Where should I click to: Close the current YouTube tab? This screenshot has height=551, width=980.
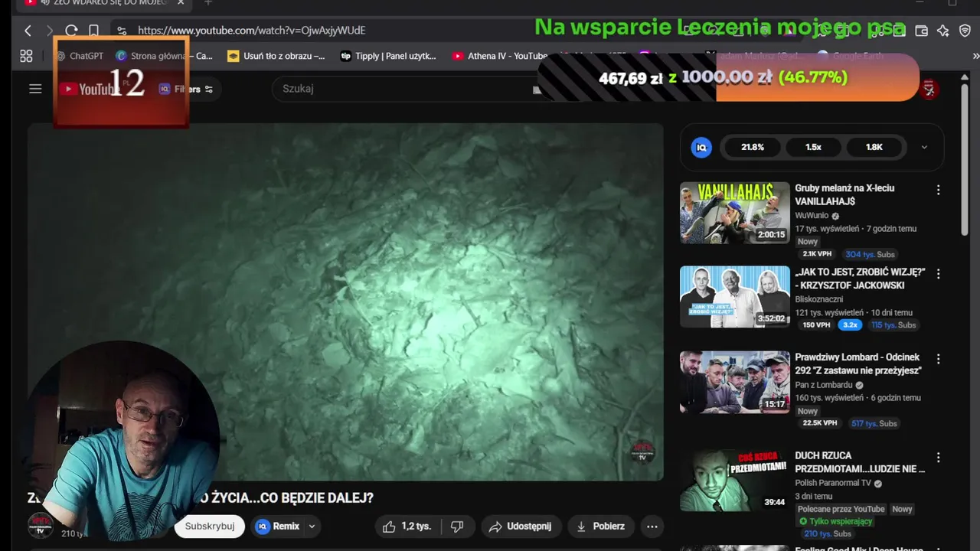tap(181, 4)
